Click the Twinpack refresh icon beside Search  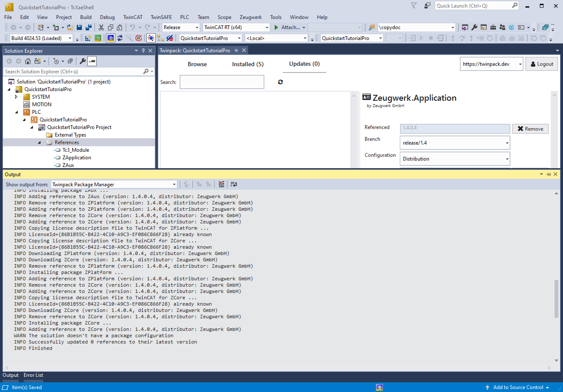(x=280, y=82)
